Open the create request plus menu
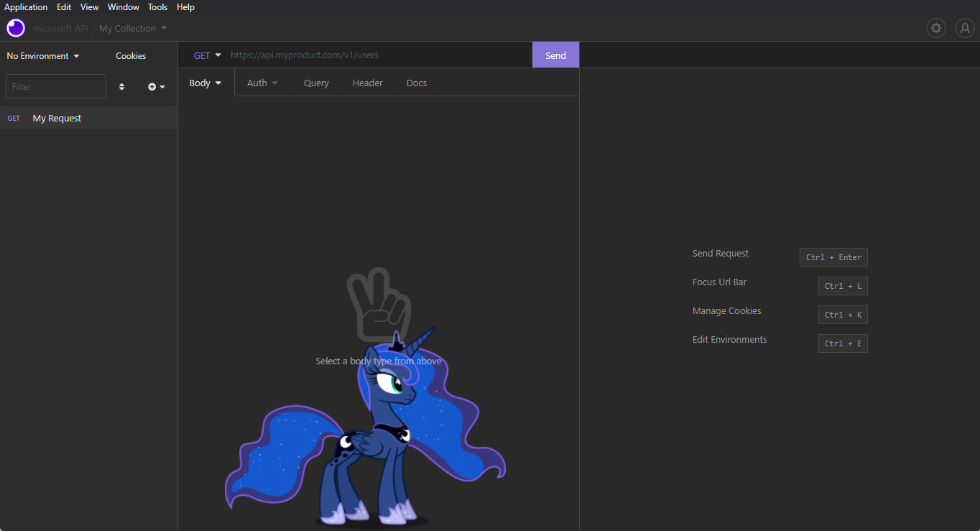Screen dimensions: 980x531 (x=157, y=86)
